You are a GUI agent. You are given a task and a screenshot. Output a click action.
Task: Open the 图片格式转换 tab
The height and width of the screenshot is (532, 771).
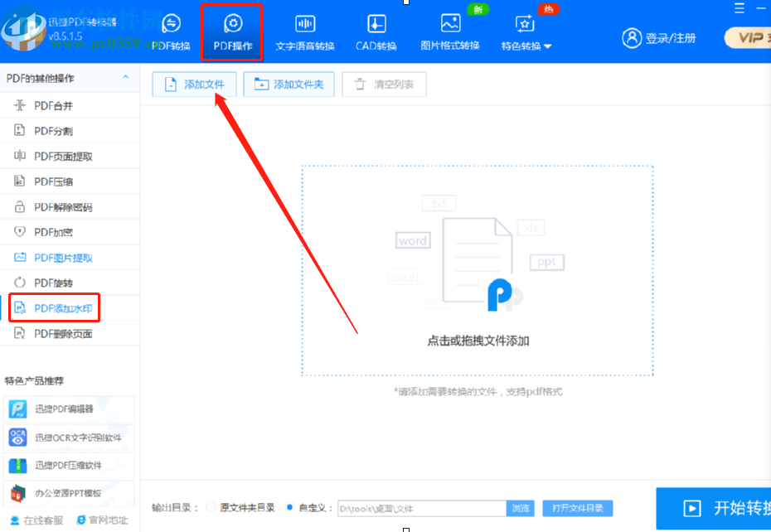pos(450,32)
